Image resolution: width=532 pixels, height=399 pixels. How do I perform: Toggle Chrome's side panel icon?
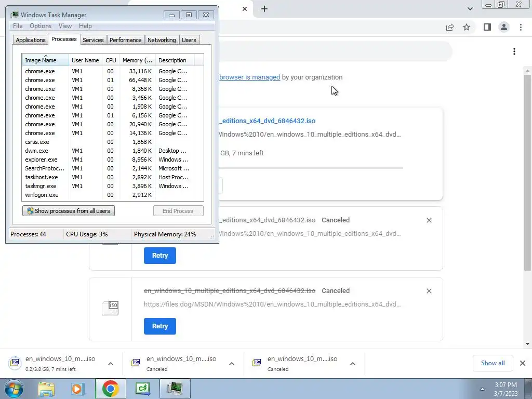tap(487, 27)
